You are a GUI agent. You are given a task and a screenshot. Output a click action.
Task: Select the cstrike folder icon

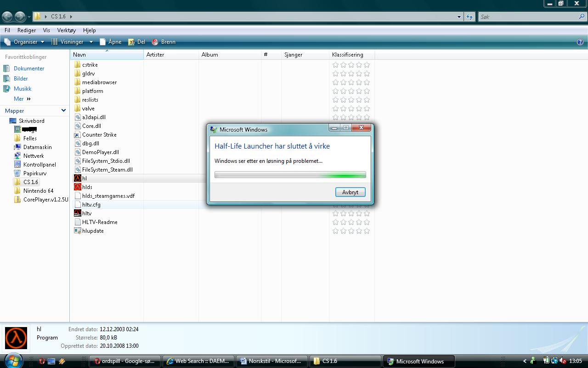point(78,65)
